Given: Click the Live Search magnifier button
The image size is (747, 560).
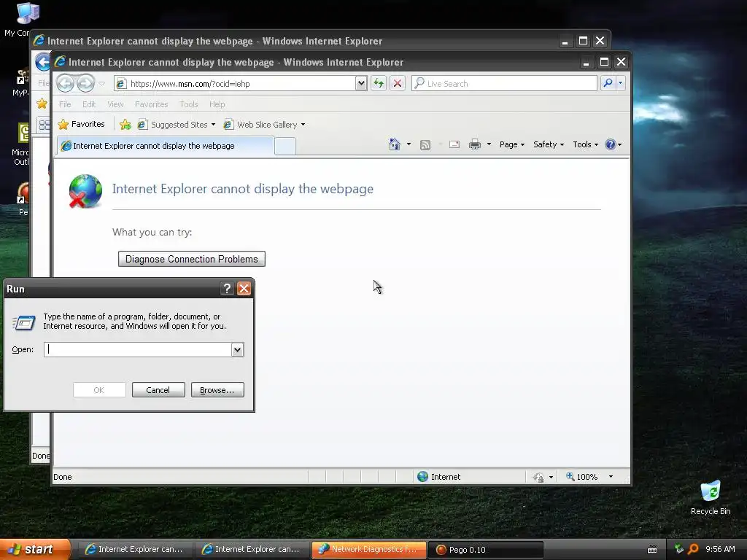Looking at the screenshot, I should [608, 83].
